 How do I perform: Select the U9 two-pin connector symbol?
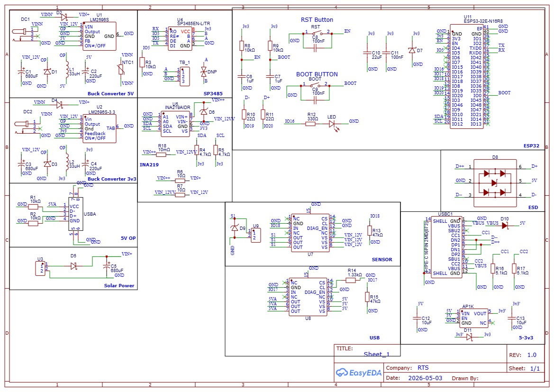coord(256,236)
